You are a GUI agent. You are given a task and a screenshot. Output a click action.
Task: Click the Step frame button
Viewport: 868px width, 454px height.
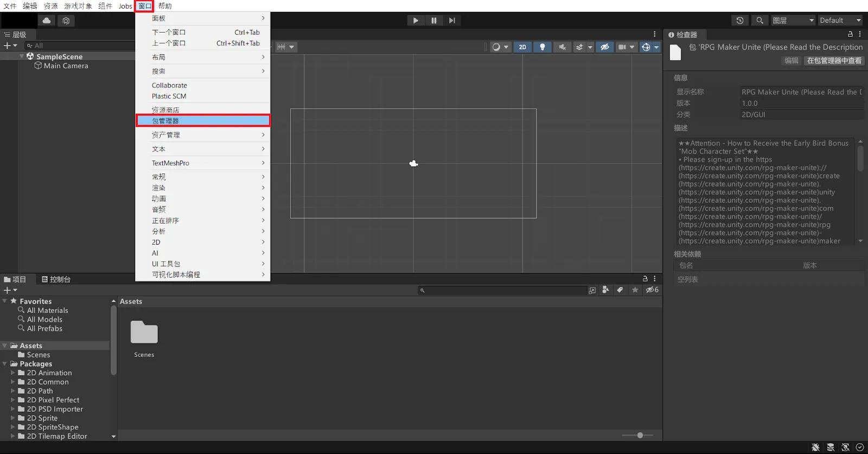[452, 21]
